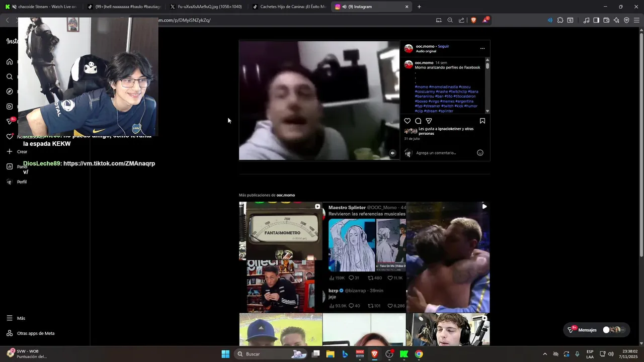The height and width of the screenshot is (362, 644).
Task: Show hidden system tray icons chevron
Action: [x=545, y=354]
